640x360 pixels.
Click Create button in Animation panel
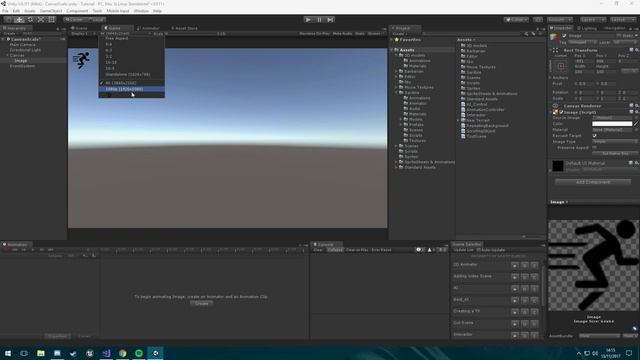(201, 304)
